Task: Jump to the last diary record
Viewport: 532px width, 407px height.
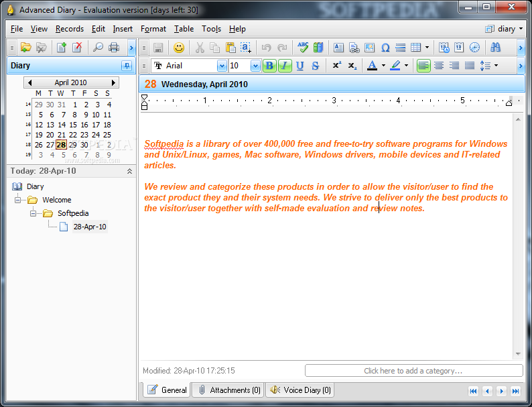Action: (515, 391)
